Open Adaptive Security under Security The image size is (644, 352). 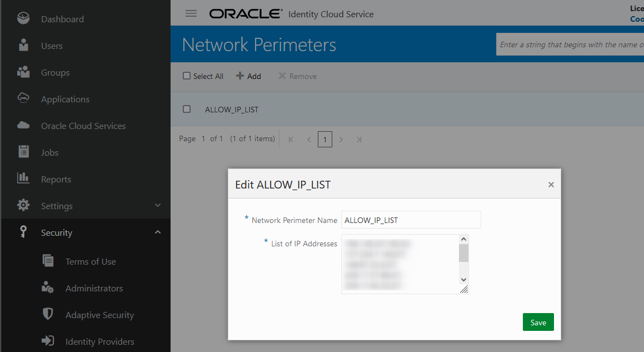click(100, 315)
